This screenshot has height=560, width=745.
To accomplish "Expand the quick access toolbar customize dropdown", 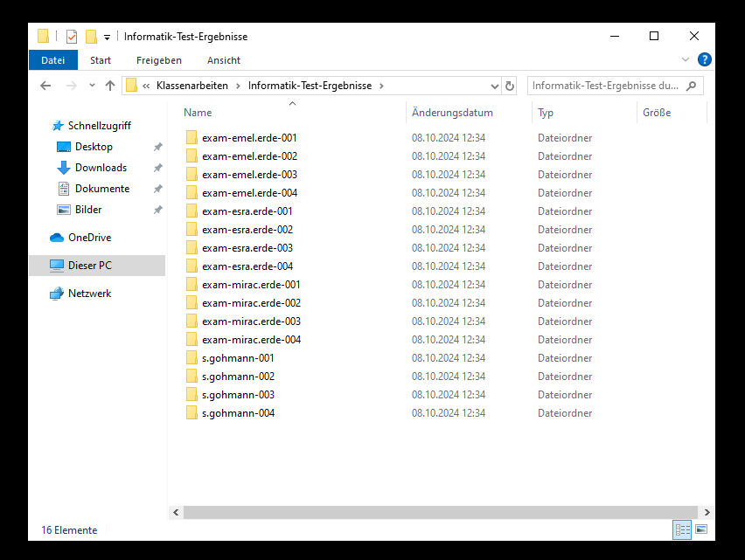I will tap(107, 37).
